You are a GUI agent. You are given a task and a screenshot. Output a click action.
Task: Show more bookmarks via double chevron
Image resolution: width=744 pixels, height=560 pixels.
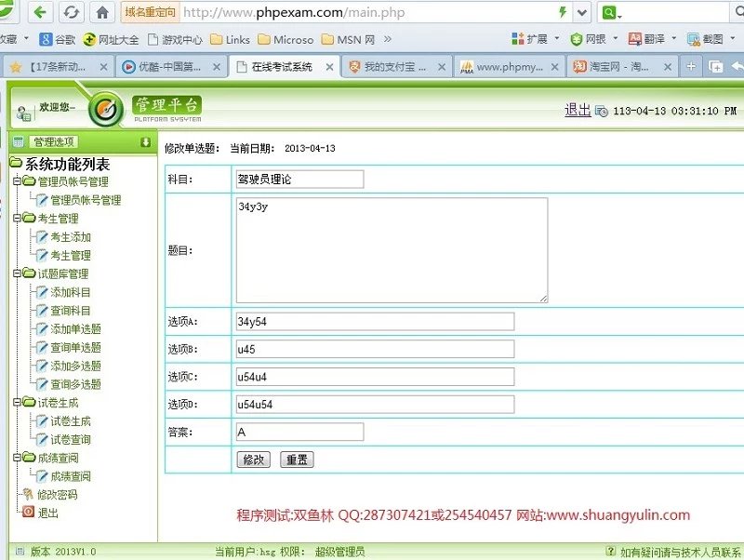point(388,39)
